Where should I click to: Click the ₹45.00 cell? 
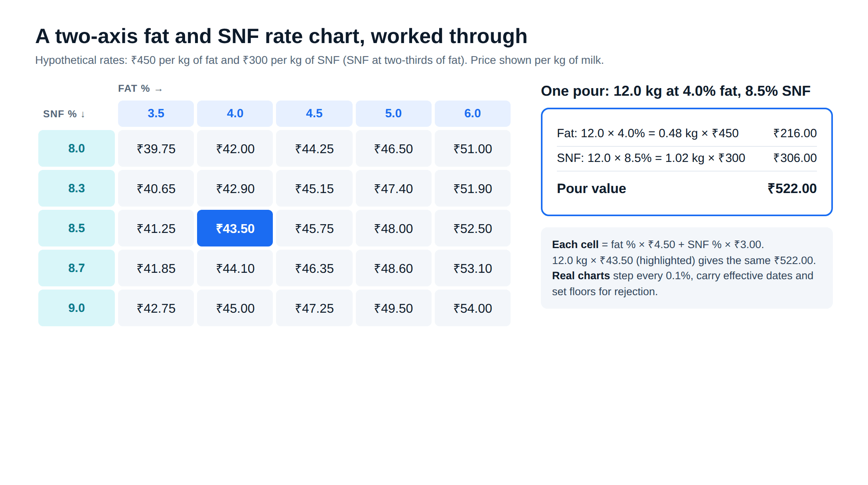point(235,308)
